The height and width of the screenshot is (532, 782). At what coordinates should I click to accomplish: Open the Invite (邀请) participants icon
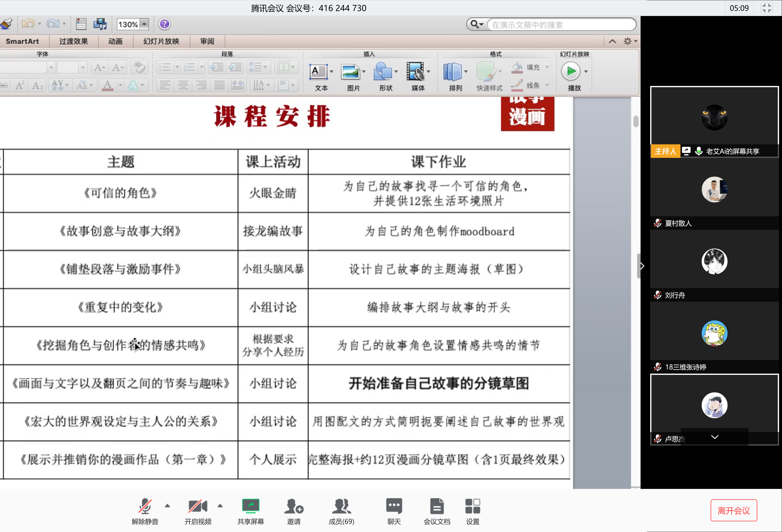(x=293, y=506)
